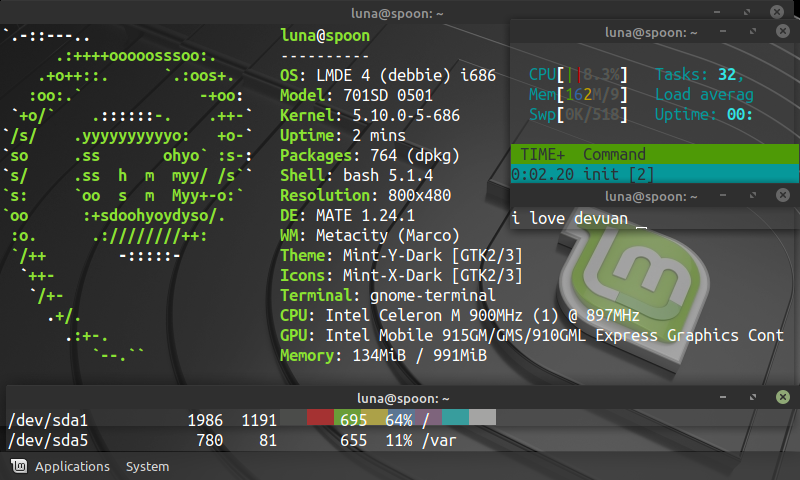Image resolution: width=800 pixels, height=480 pixels.
Task: Maximize the 'i love devuan' terminal window
Action: pyautogui.click(x=753, y=195)
